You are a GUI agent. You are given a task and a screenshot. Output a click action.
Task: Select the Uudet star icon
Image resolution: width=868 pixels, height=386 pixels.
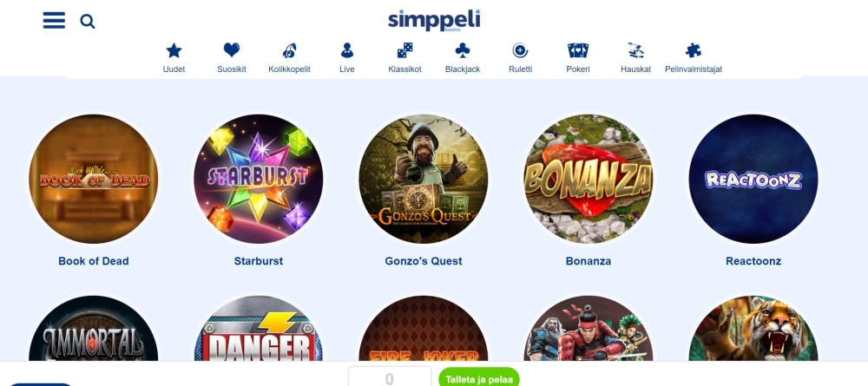click(x=174, y=51)
